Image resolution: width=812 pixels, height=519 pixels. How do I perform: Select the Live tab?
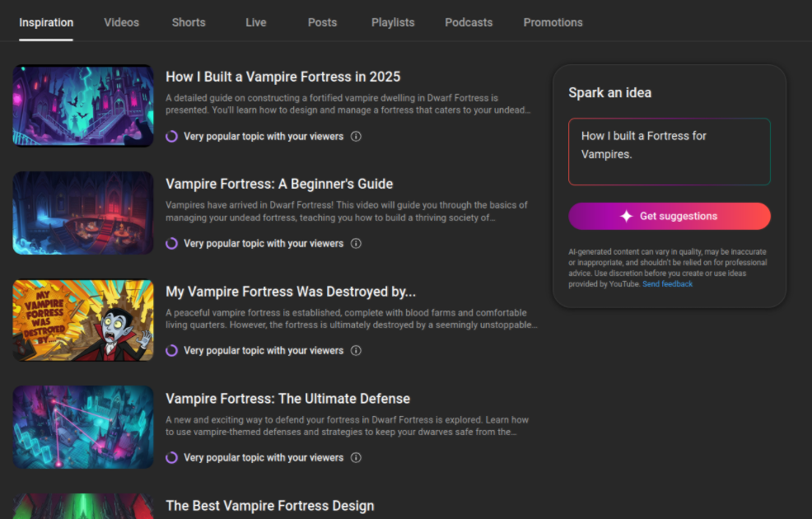(256, 23)
